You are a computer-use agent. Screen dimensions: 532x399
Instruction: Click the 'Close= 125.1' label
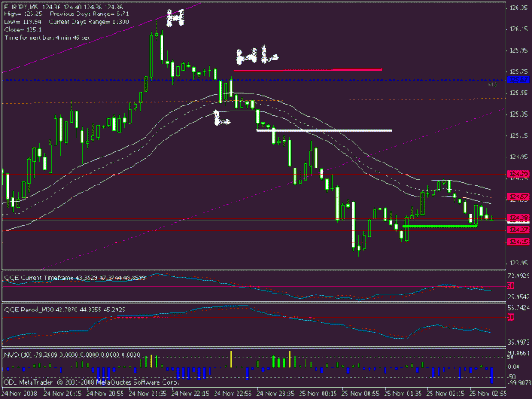23,30
